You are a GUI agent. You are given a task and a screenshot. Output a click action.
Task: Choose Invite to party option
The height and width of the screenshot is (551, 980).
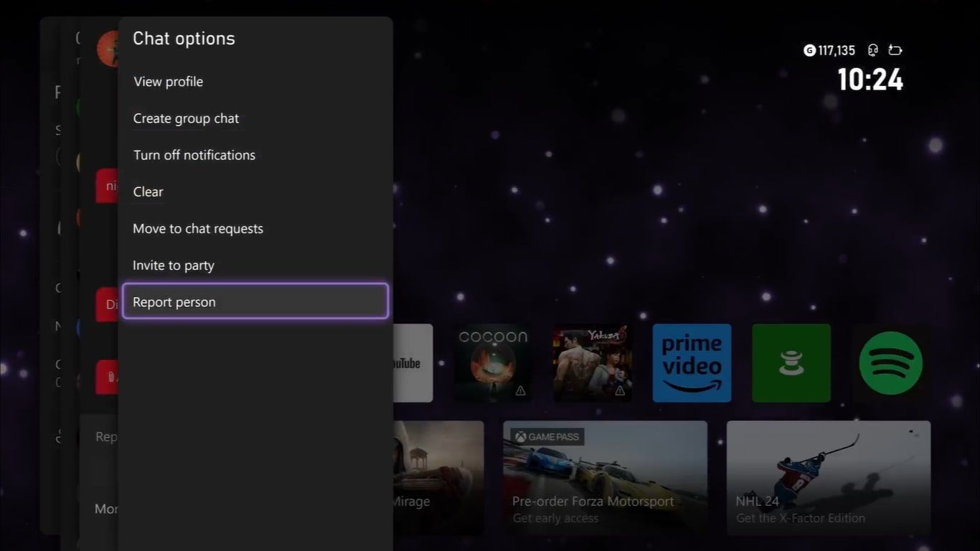(x=174, y=265)
